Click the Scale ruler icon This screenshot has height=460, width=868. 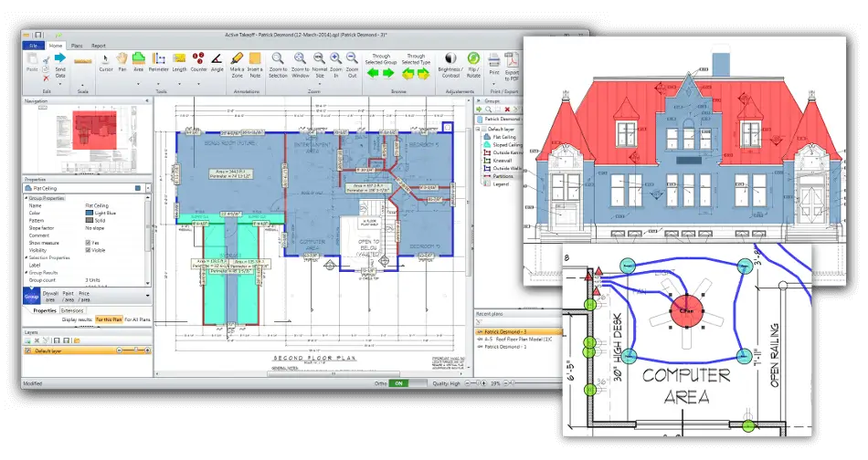click(x=83, y=61)
